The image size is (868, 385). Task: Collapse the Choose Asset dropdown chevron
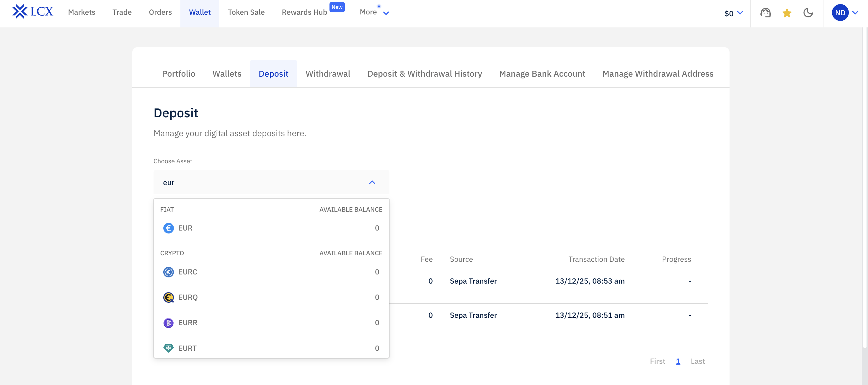click(372, 182)
